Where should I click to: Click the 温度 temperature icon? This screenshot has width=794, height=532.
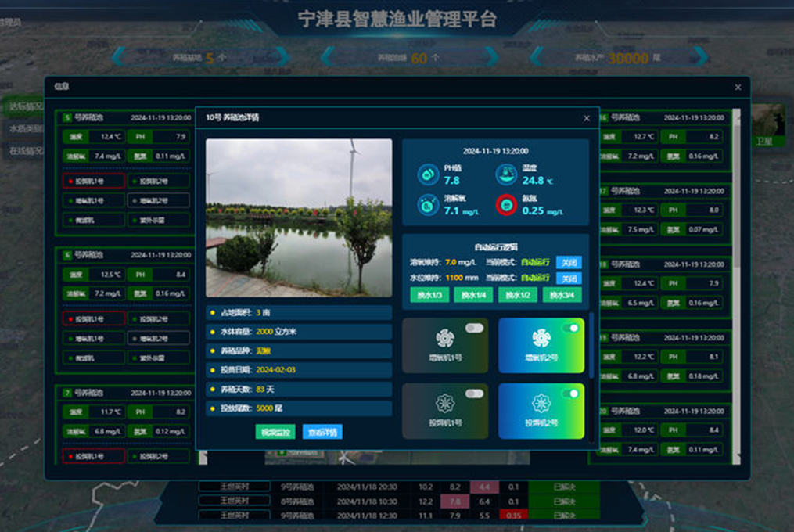(x=506, y=174)
